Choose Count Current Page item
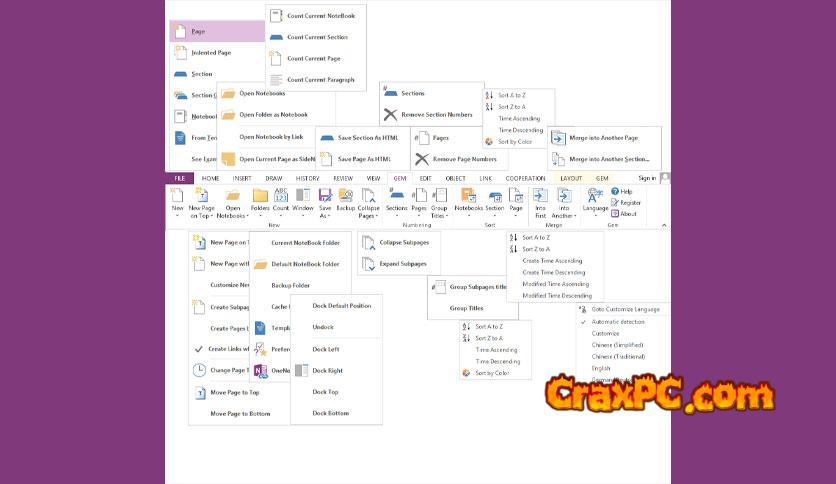The image size is (836, 484). (x=316, y=59)
